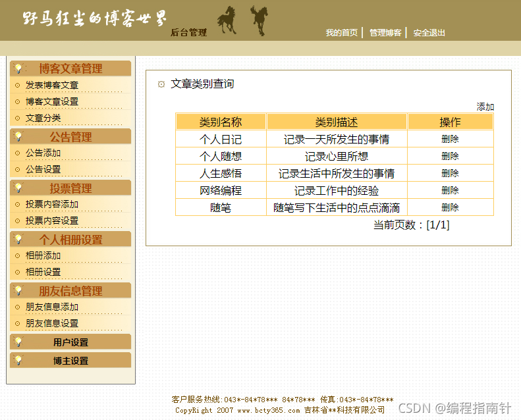Viewport: 521px width, 420px height.
Task: Delete the 个人日记 category
Action: [450, 139]
